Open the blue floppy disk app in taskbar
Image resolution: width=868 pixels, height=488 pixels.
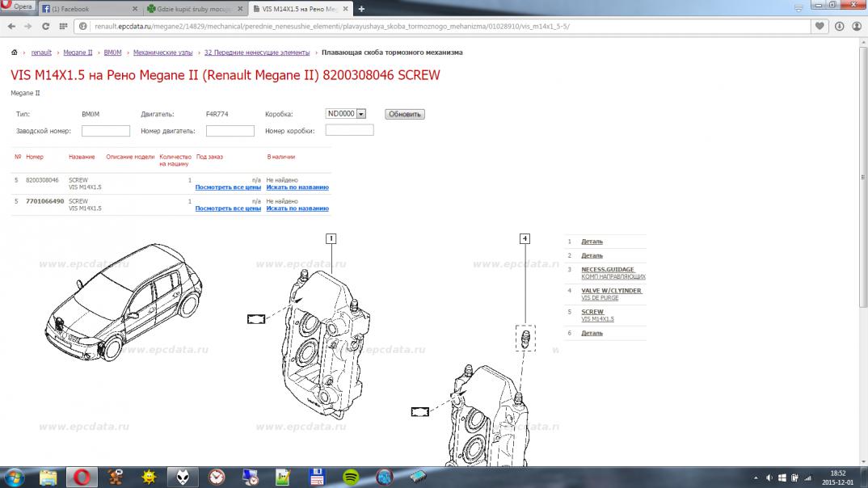(317, 477)
